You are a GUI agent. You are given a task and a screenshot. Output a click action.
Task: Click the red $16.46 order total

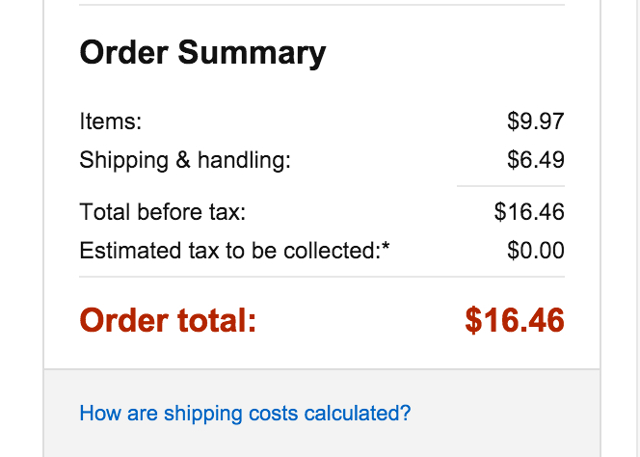pos(515,320)
